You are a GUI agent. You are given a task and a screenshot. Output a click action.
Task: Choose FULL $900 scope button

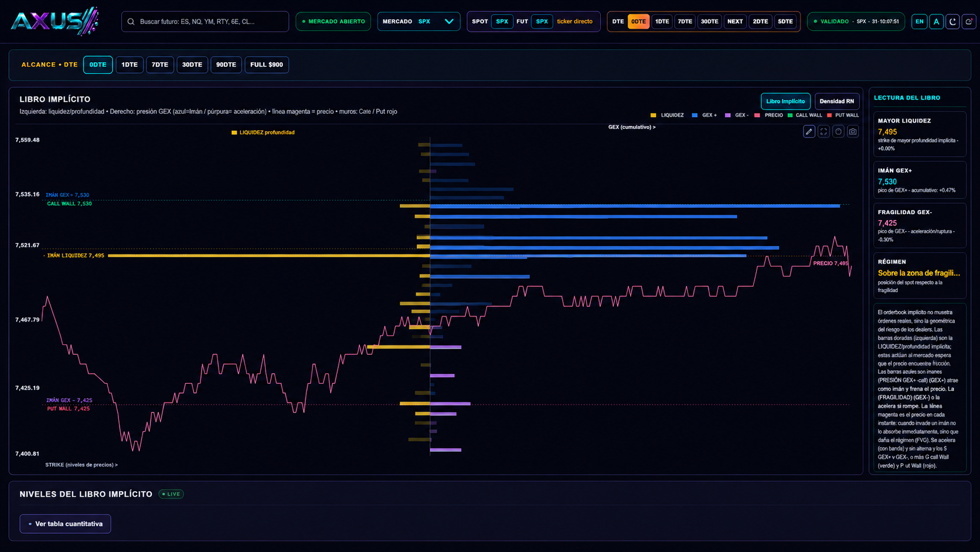click(267, 65)
